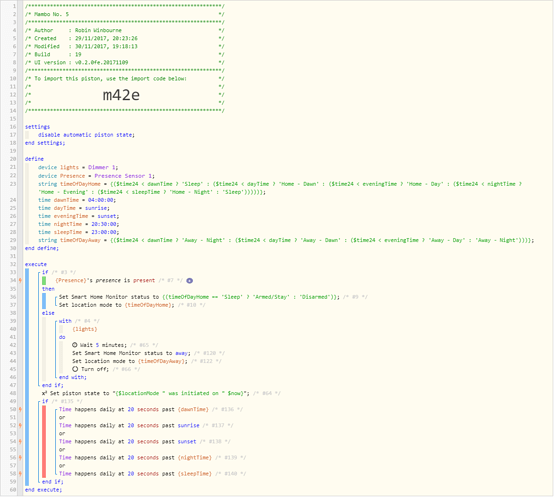Click the 'then' keyword
556x500 pixels.
pos(48,290)
